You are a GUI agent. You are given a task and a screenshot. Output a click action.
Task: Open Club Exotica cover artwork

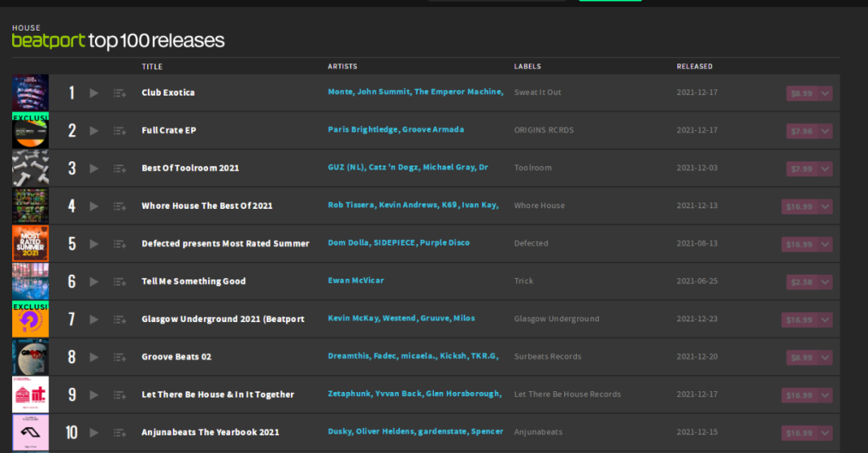[x=31, y=92]
